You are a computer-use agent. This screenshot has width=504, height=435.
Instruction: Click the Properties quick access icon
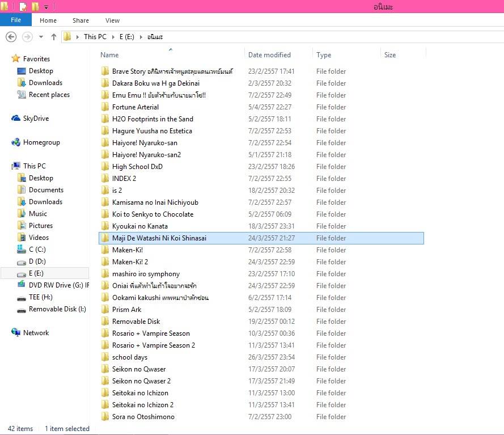23,6
